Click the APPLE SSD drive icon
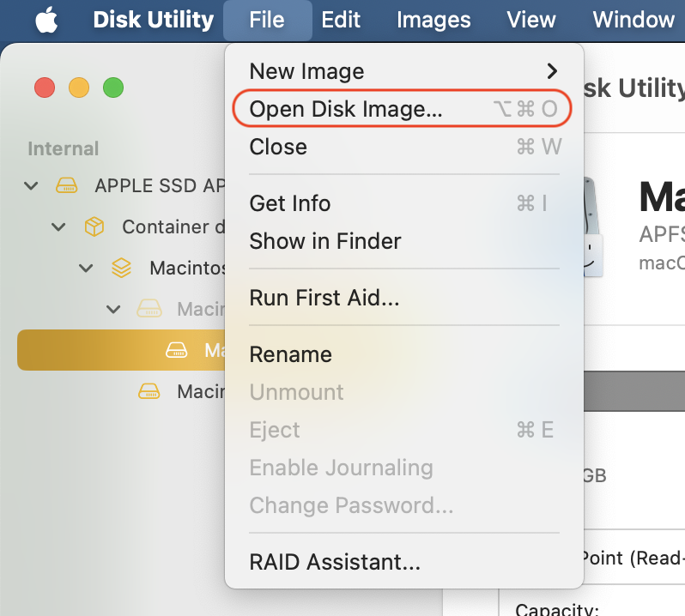 pos(66,185)
